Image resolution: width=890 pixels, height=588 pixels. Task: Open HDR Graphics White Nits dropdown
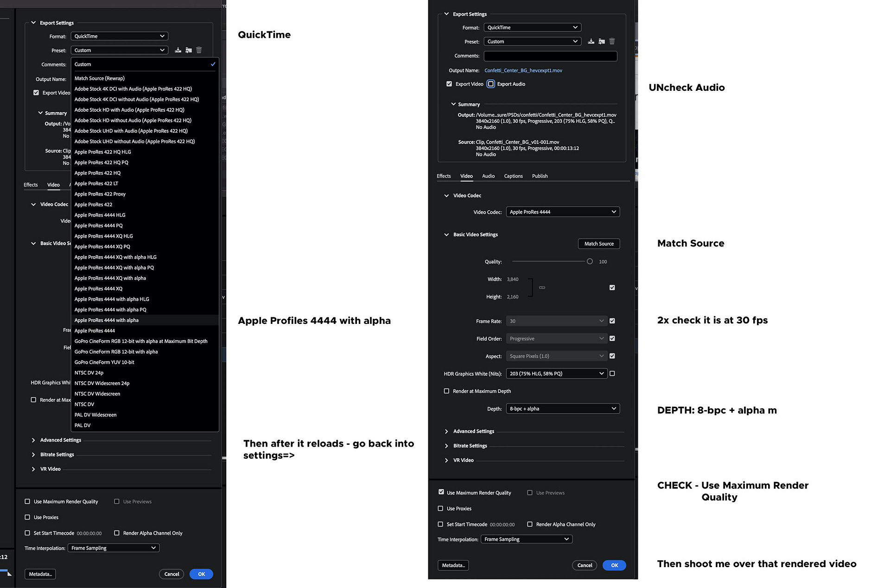557,373
